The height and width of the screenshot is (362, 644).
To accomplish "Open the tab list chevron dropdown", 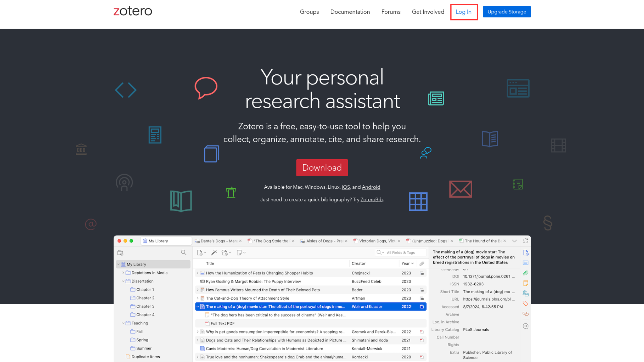I will point(514,241).
